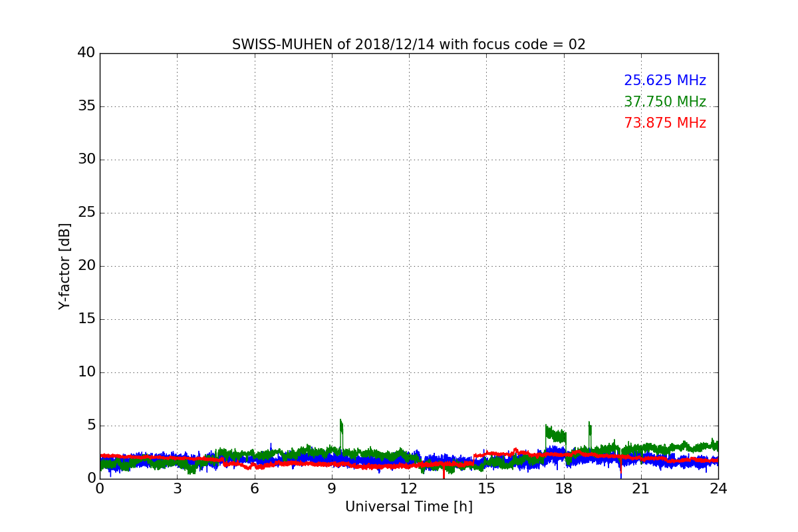
Task: Click the 'Y-factor [dB]' axis label
Action: [x=65, y=266]
